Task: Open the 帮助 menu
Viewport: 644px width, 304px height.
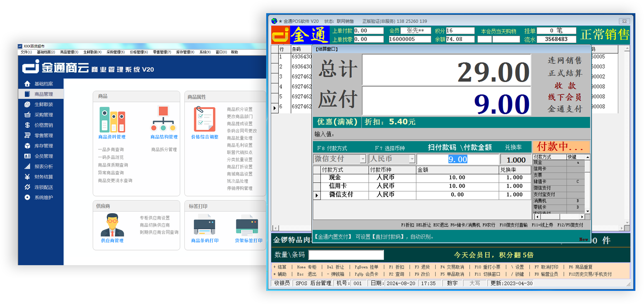Action: (234, 52)
